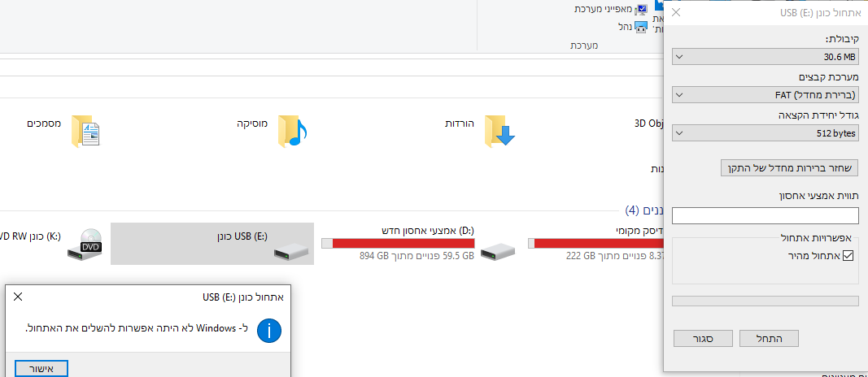This screenshot has width=868, height=377.
Task: Click the System Properties (מאפייני מערכת) icon
Action: 641,9
